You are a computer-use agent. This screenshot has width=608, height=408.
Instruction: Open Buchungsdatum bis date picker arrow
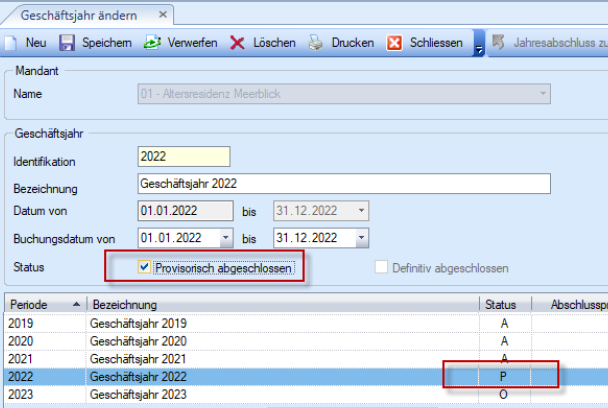pos(361,238)
